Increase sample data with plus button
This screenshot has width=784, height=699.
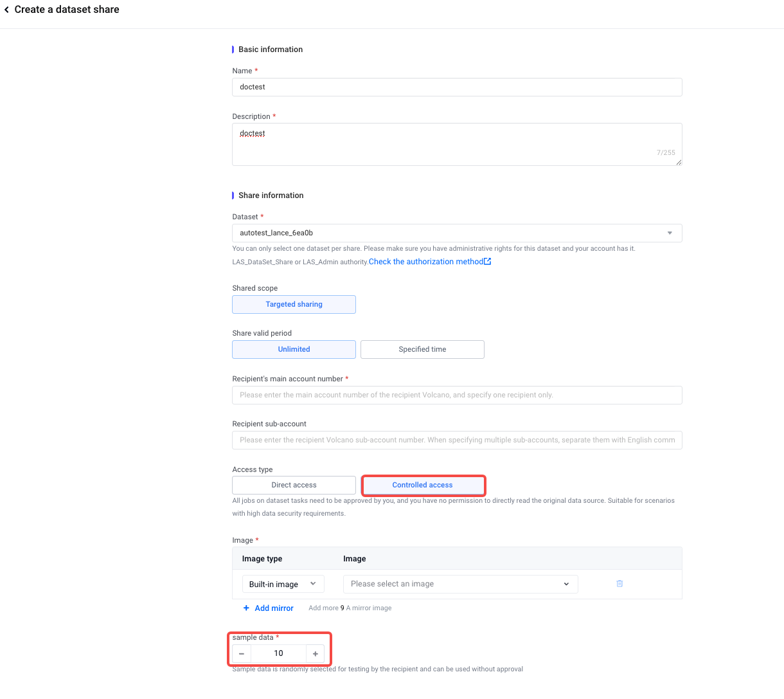[x=316, y=653]
